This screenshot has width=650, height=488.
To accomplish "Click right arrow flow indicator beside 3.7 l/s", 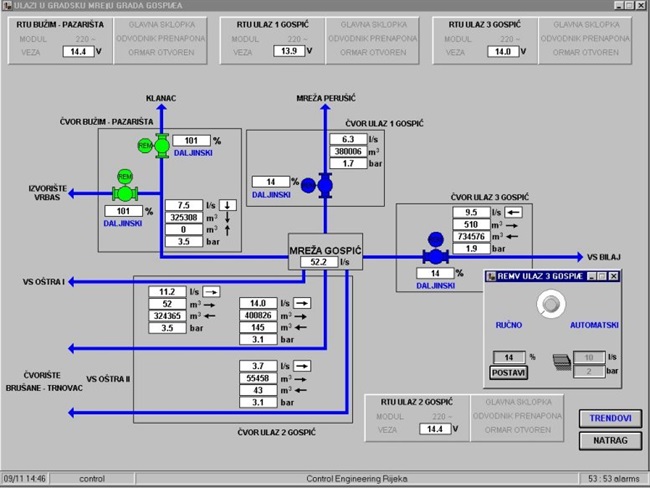I will (302, 366).
